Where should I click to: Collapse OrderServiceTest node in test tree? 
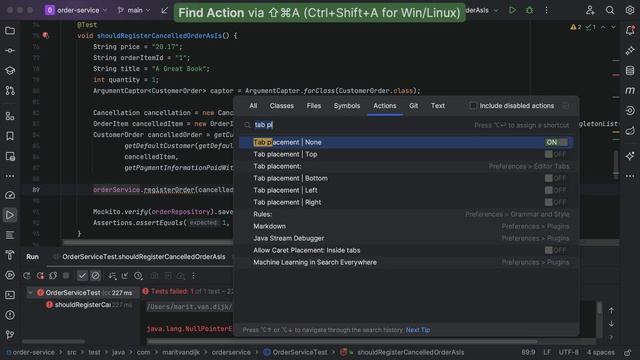[30, 293]
